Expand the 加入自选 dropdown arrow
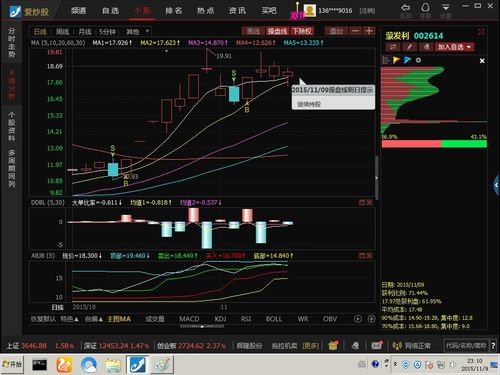Viewport: 500px width, 375px height. point(469,47)
